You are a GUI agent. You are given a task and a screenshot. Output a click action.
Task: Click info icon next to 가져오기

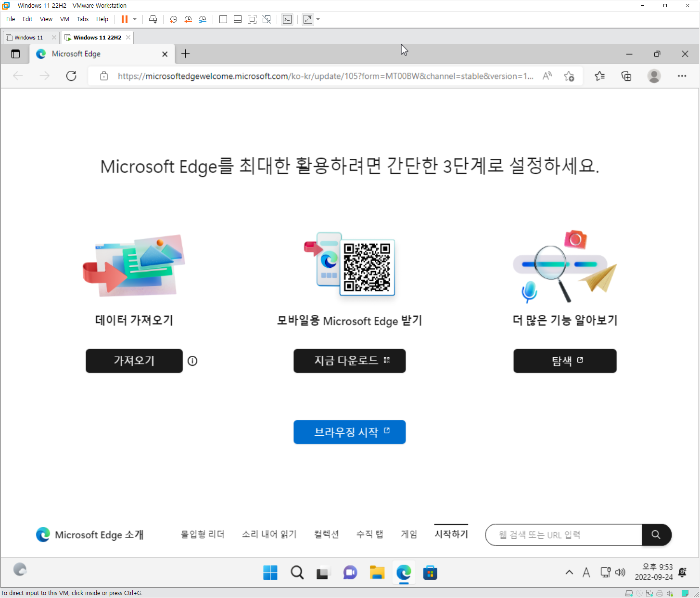192,361
